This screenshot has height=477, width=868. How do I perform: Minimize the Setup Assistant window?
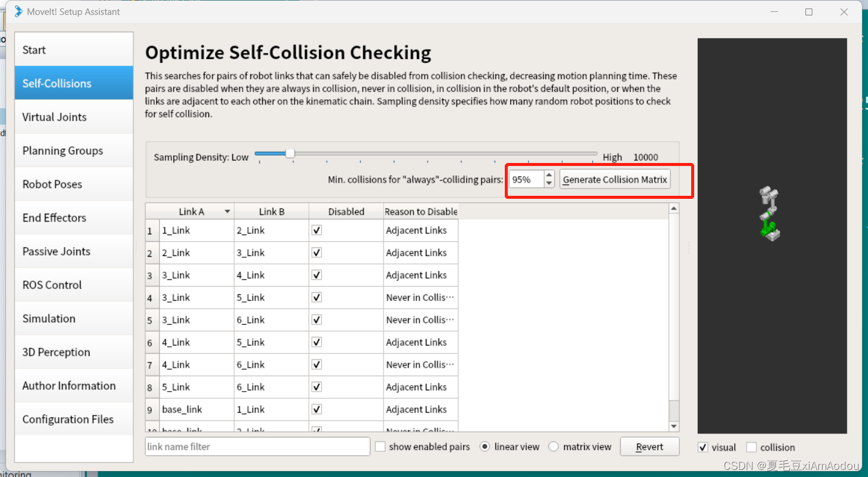(774, 12)
